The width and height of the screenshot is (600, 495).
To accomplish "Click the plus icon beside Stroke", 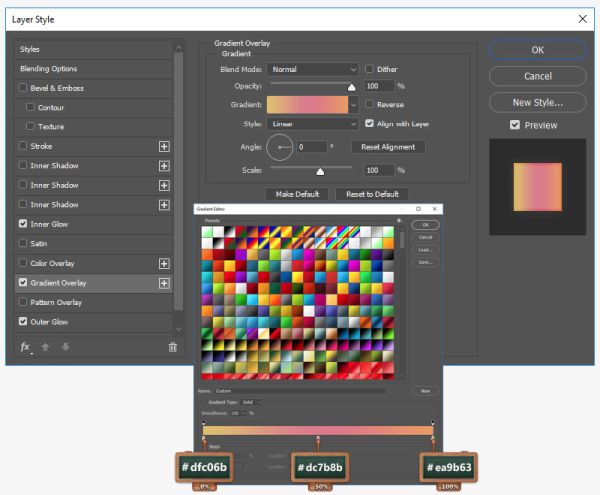I will coord(164,147).
